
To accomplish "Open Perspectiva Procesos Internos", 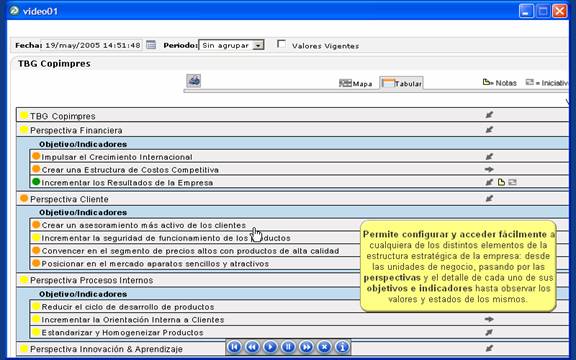I will coord(91,280).
